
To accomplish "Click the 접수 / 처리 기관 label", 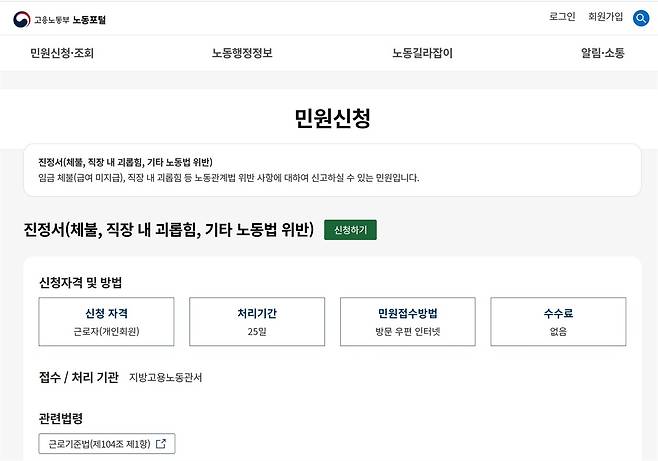I will pos(78,377).
